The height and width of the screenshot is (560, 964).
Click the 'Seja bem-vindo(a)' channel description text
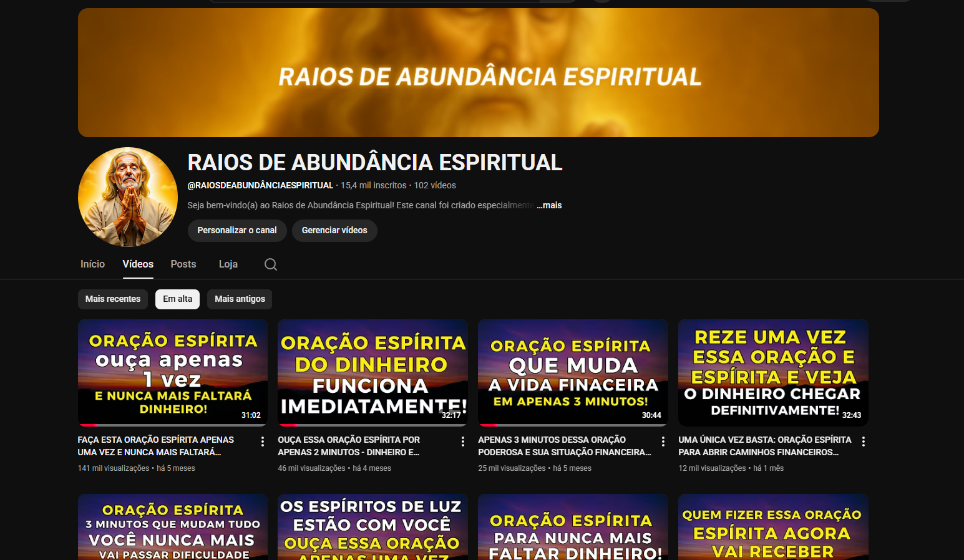coord(361,205)
